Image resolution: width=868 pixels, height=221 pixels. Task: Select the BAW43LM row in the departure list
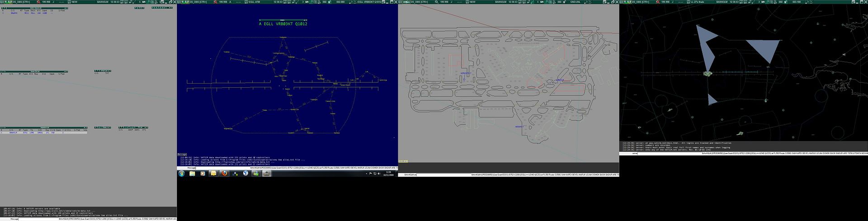pyautogui.click(x=43, y=133)
